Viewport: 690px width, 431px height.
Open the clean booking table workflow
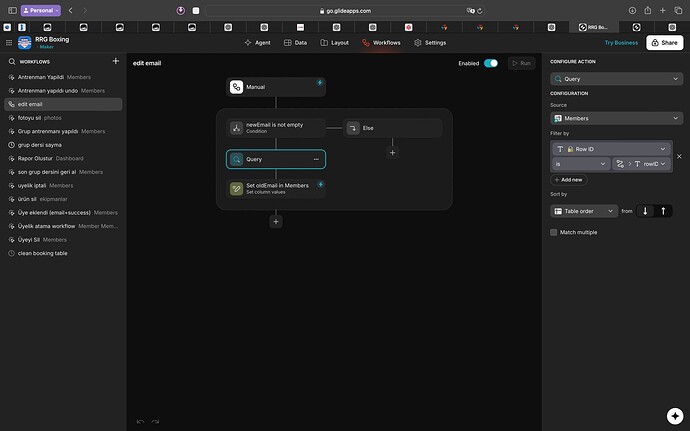tap(63, 253)
